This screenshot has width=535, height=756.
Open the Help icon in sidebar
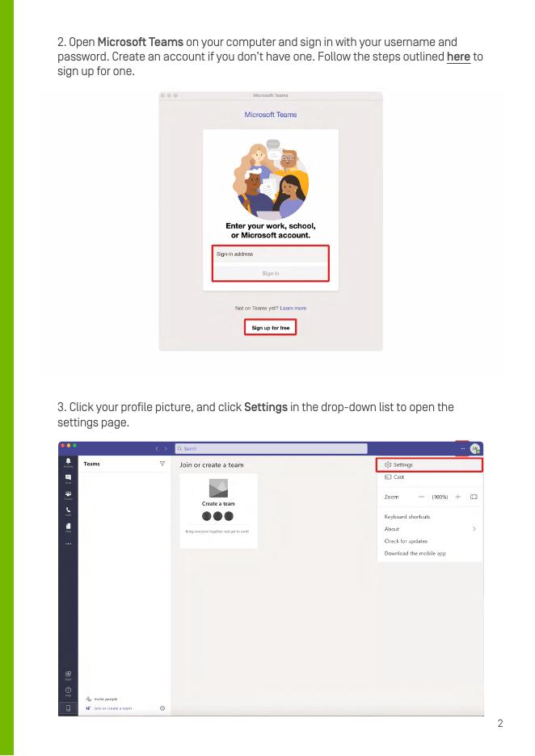tap(68, 691)
